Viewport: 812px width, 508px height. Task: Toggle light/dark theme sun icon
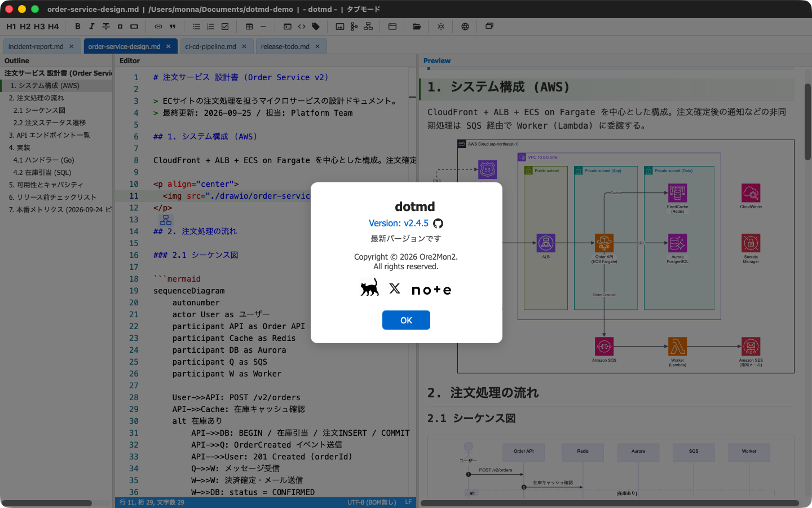point(441,27)
